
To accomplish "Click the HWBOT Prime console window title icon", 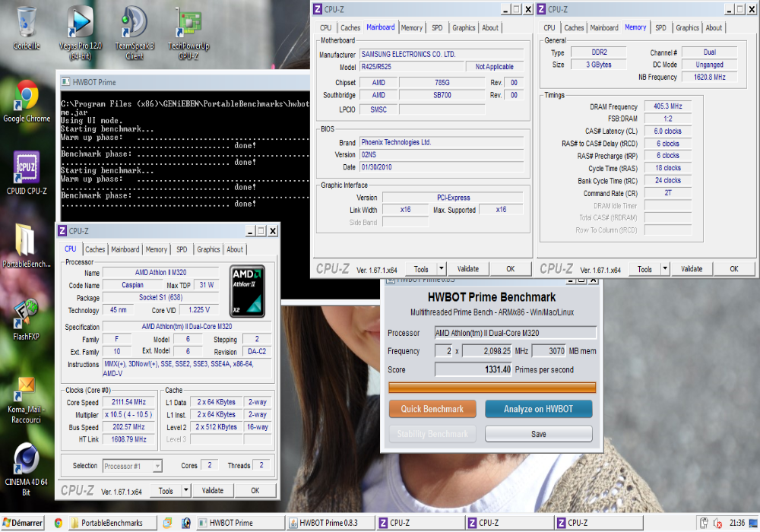I will pos(66,82).
